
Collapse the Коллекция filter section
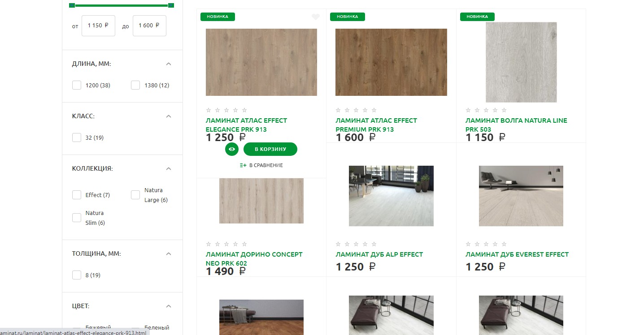point(169,168)
